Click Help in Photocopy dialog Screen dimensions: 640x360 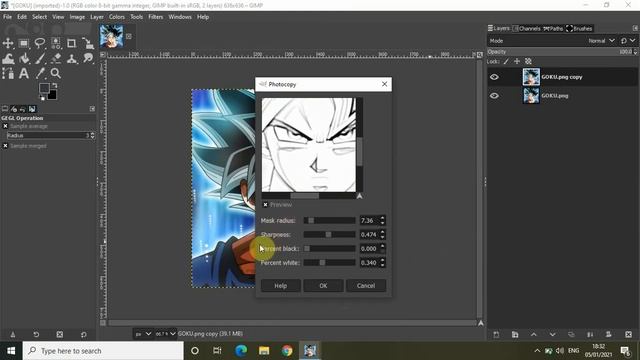point(280,286)
